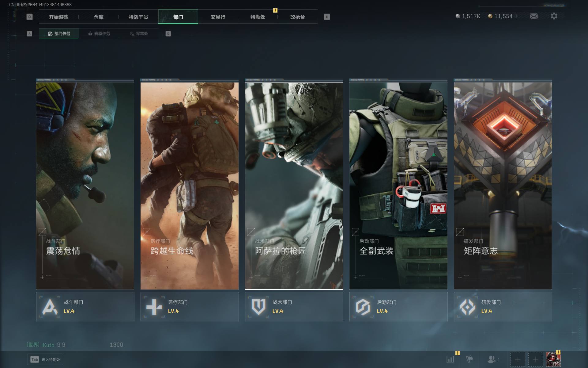588x368 pixels.
Task: Open the settings gear icon
Action: click(554, 16)
